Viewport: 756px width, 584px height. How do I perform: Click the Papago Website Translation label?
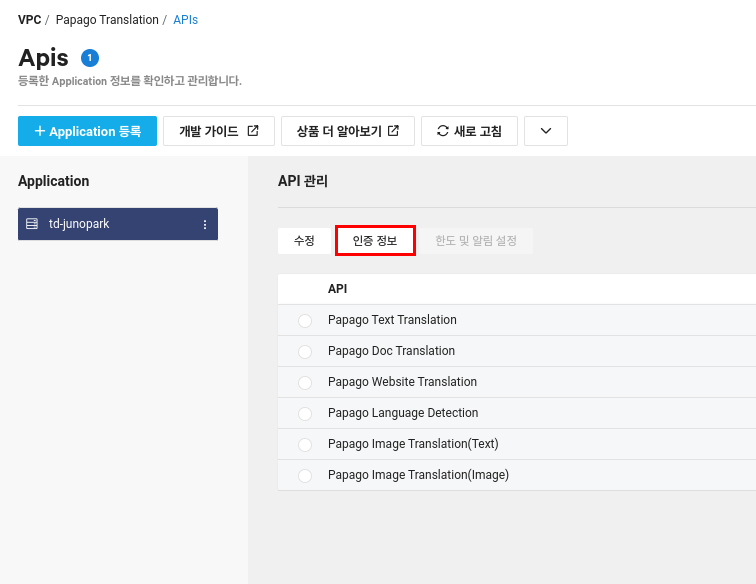pyautogui.click(x=402, y=382)
